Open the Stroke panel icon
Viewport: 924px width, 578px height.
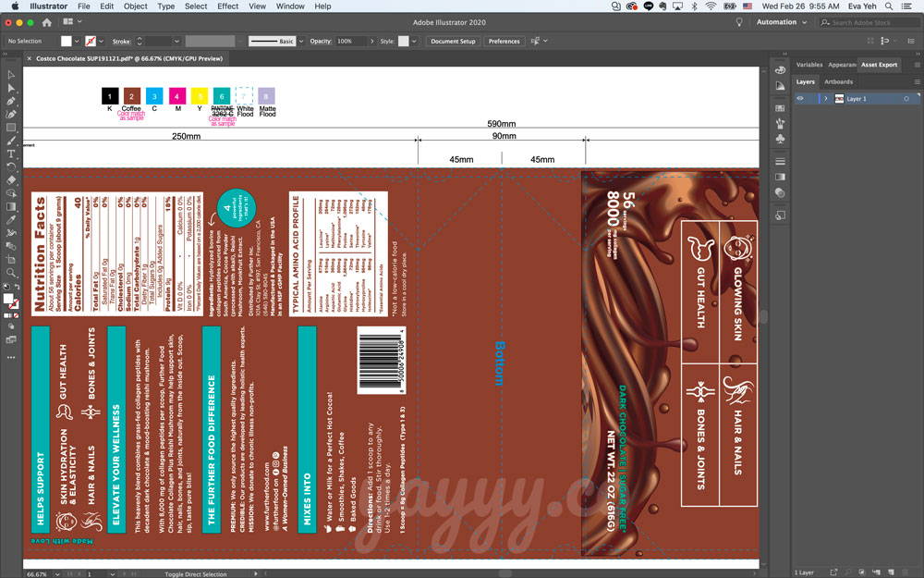coord(780,161)
